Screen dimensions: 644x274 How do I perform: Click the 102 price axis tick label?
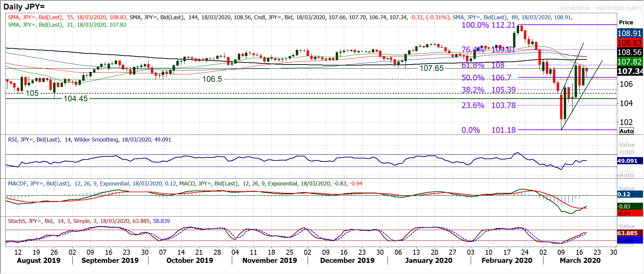(626, 122)
